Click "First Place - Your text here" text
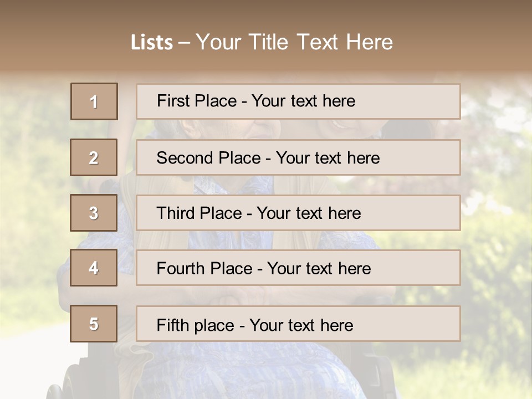Image resolution: width=532 pixels, height=399 pixels. [x=256, y=101]
